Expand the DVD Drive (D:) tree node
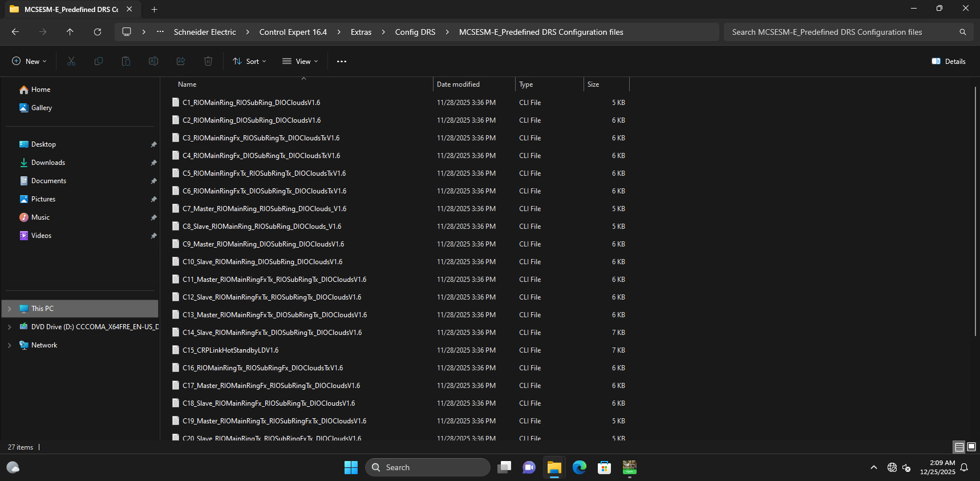Image resolution: width=980 pixels, height=481 pixels. [x=9, y=327]
